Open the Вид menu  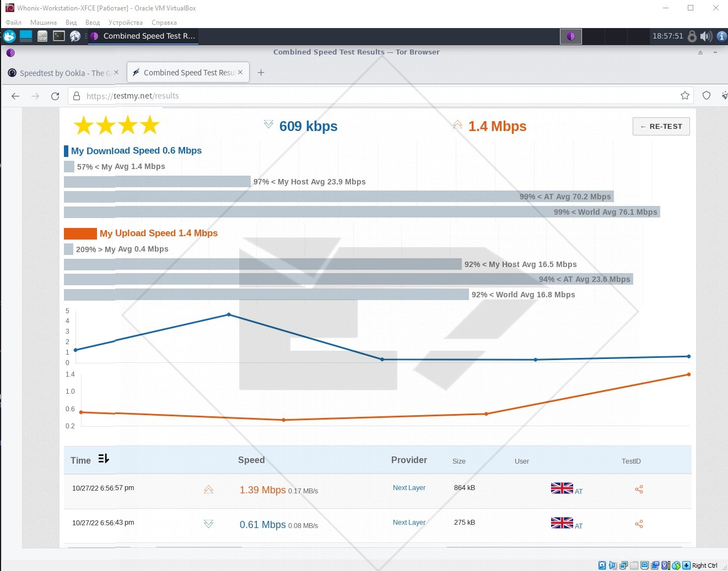tap(71, 23)
